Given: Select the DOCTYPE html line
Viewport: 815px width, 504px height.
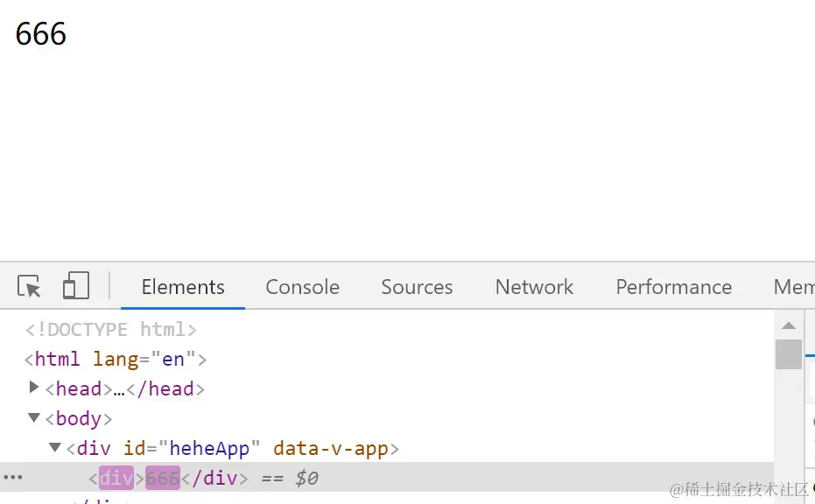Looking at the screenshot, I should 110,329.
